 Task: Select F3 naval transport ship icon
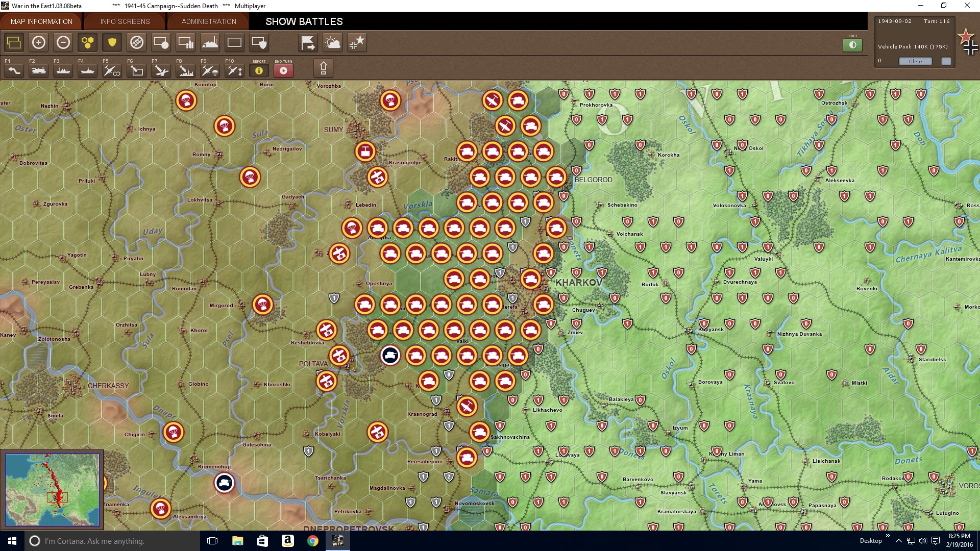coord(63,70)
